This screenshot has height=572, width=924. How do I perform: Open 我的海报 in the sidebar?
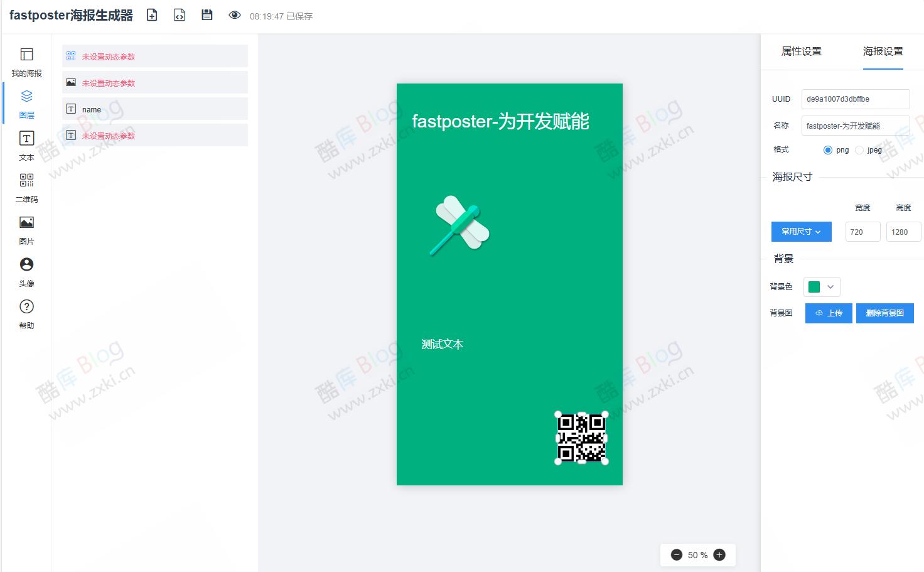click(26, 62)
